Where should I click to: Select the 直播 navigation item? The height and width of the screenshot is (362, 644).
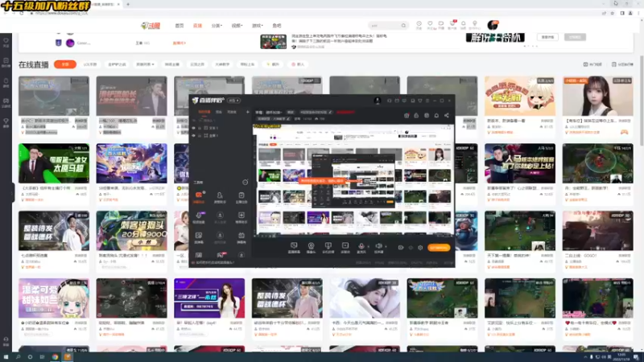pos(197,26)
